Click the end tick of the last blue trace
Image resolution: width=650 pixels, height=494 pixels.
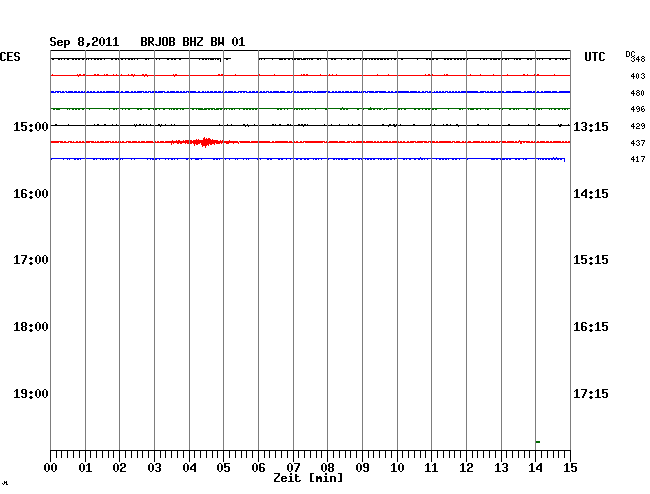click(564, 160)
